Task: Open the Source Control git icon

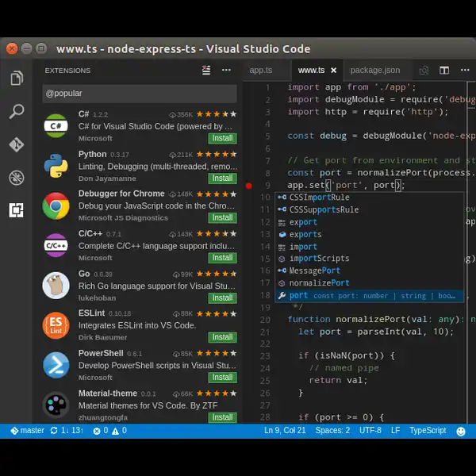Action: point(17,144)
